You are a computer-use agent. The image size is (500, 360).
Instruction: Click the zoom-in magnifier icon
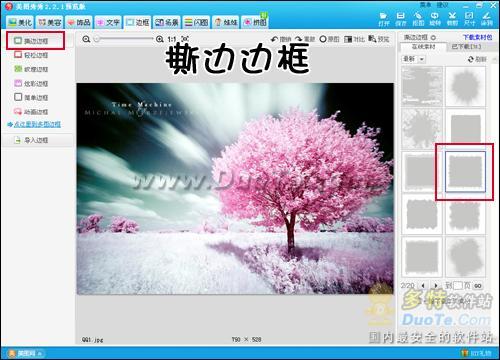point(160,39)
